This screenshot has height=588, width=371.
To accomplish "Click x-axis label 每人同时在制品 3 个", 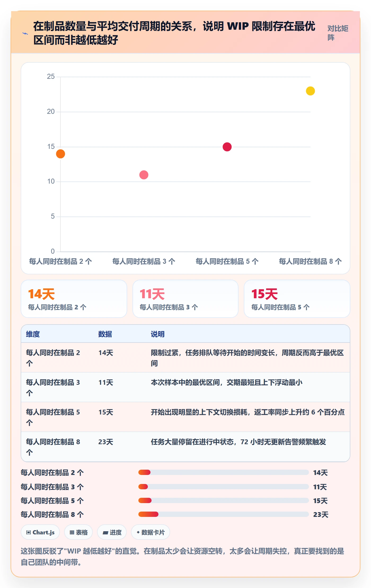I will [x=144, y=261].
